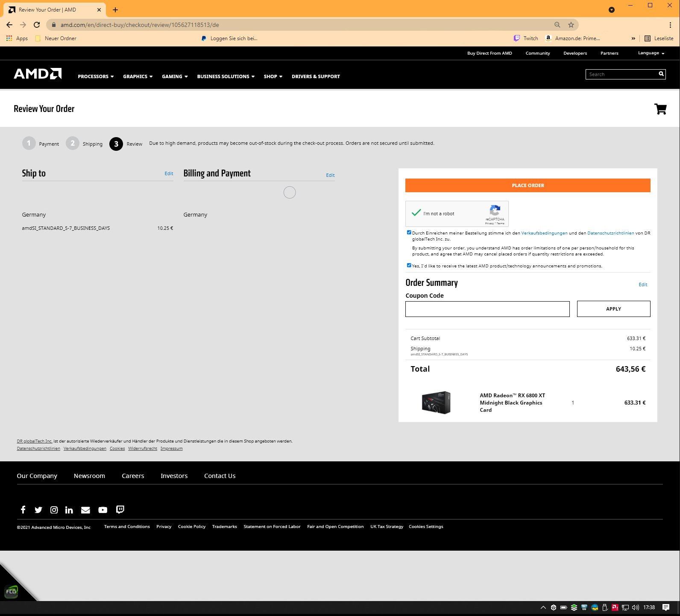This screenshot has height=616, width=680.
Task: Click the I'm not a robot reCAPTCHA checkbox
Action: pyautogui.click(x=416, y=213)
